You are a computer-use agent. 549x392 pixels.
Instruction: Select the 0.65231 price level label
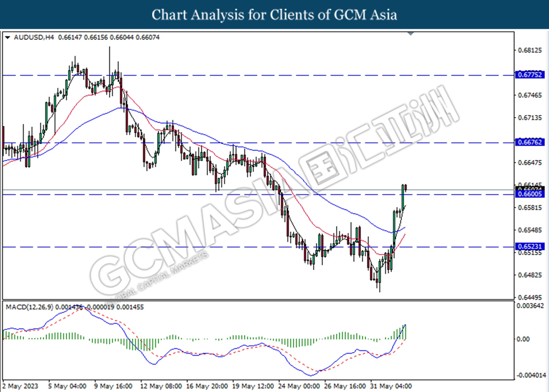(x=530, y=246)
